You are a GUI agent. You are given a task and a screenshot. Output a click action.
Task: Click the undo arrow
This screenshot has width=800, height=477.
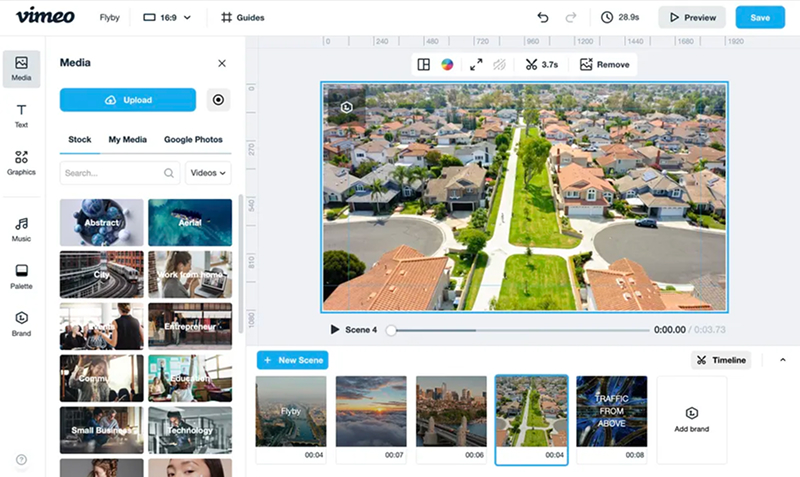tap(543, 17)
